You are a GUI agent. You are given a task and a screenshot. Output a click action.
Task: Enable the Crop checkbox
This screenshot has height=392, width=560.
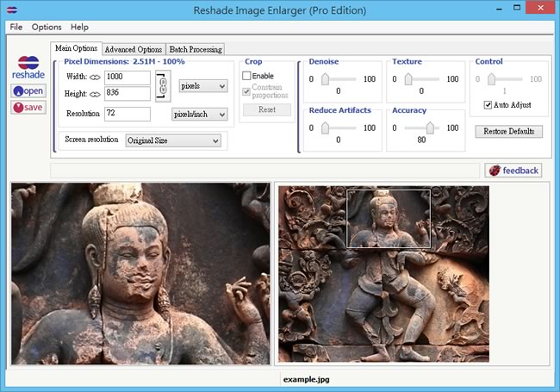[246, 76]
